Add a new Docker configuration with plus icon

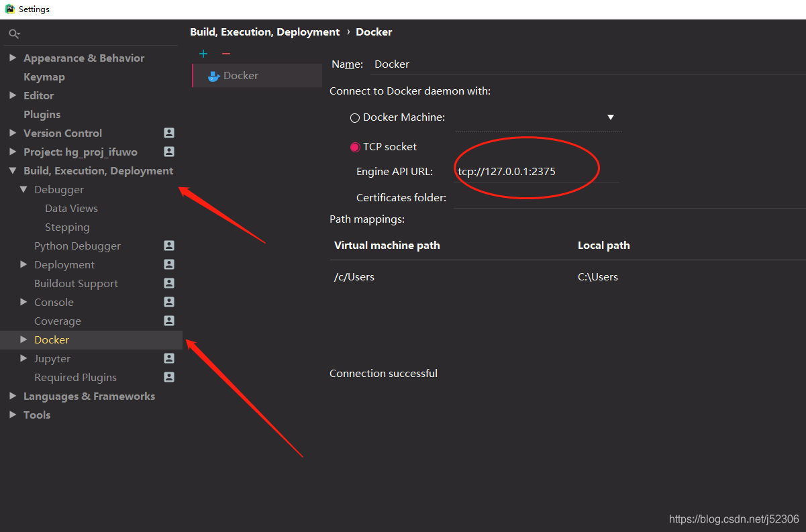tap(203, 53)
